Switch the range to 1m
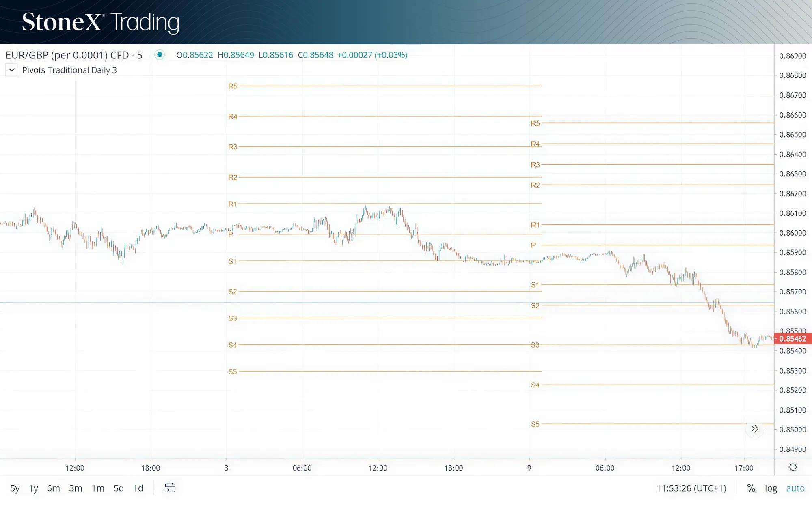Viewport: 812px width, 505px height. click(x=98, y=488)
